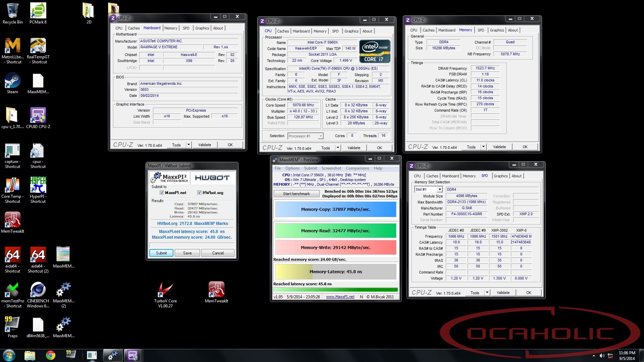This screenshot has width=644, height=362.
Task: Open the Tools dropdown arrow in Mainboard CPU-Z window
Action: pos(189,145)
